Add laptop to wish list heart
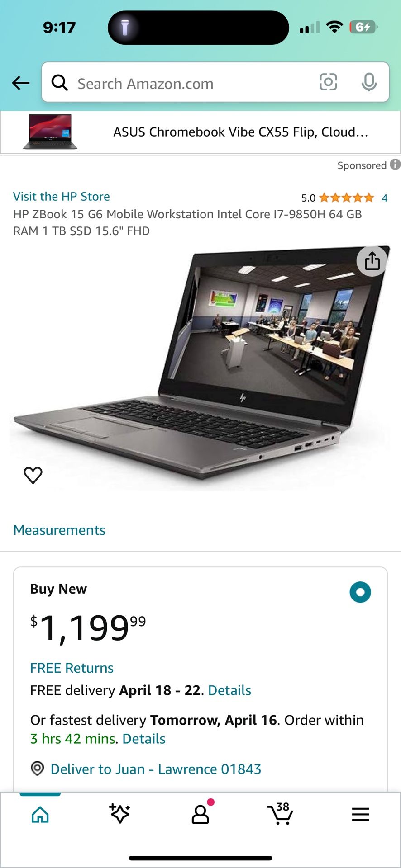Viewport: 401px width, 868px height. (33, 475)
